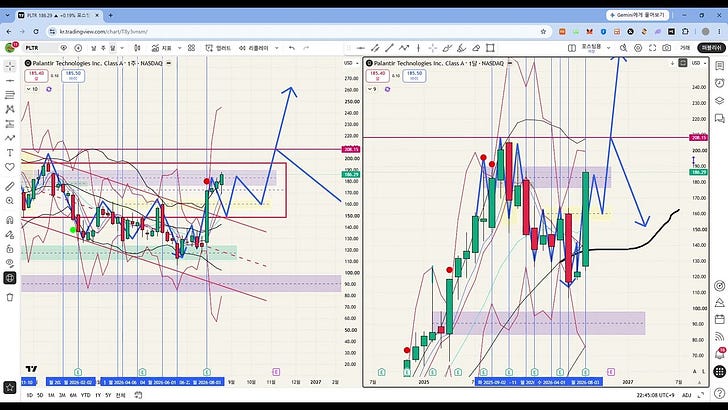Select the crosshair cursor tool in left sidebar

pos(10,66)
